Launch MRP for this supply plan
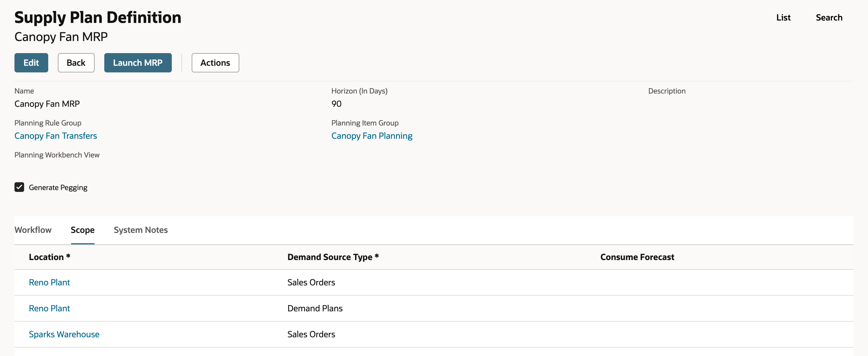This screenshot has height=356, width=868. (x=138, y=63)
